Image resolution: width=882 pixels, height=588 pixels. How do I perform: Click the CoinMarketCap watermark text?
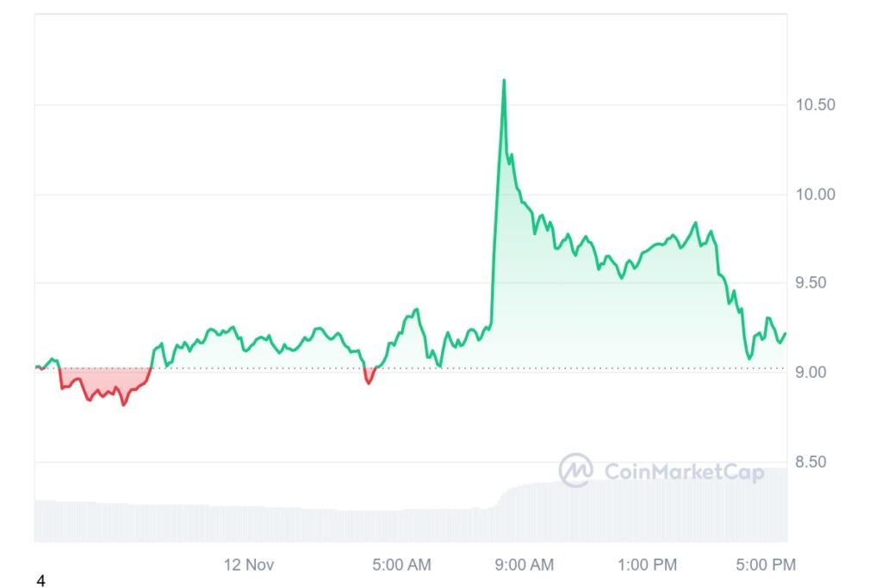pos(684,472)
